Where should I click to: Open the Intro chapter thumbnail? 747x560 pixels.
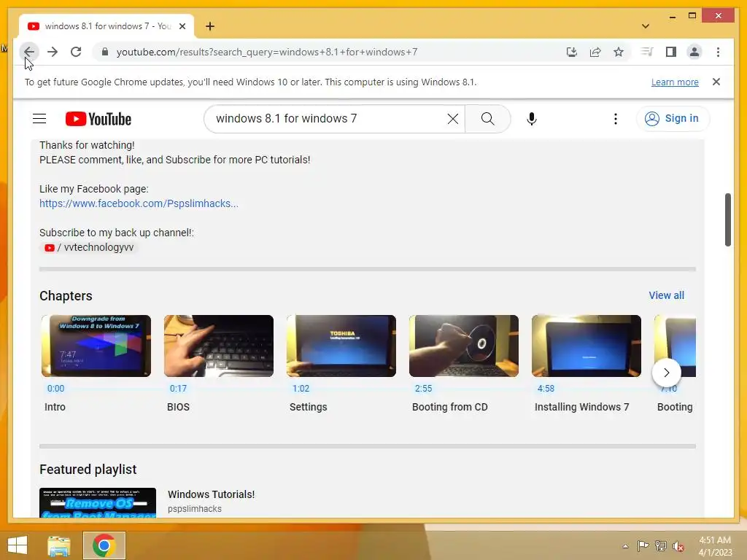click(x=96, y=346)
